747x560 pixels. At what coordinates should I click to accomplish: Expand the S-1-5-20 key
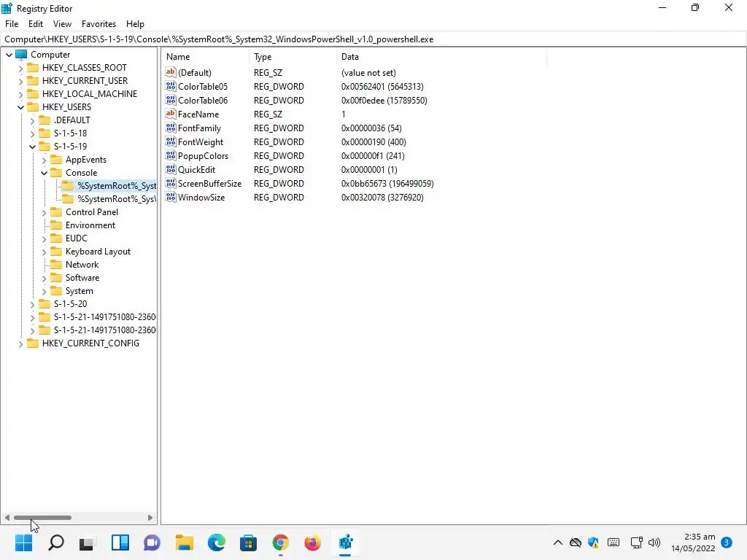[32, 304]
